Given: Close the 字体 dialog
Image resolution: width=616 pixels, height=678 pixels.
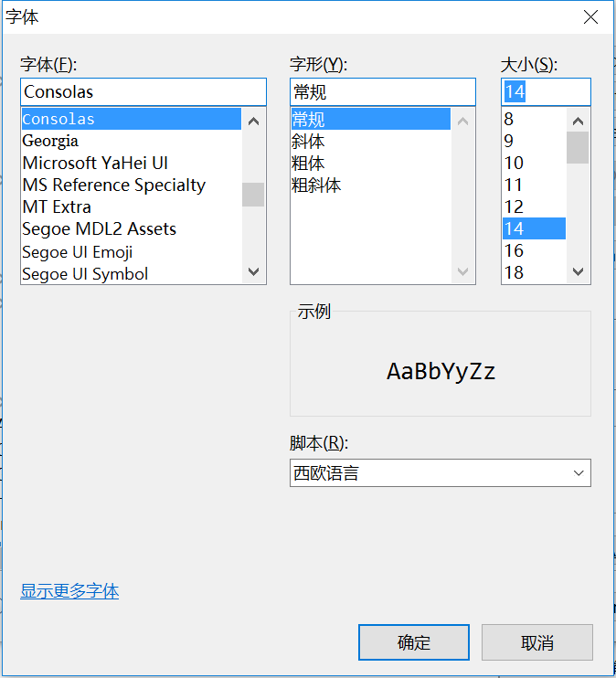Looking at the screenshot, I should (591, 17).
